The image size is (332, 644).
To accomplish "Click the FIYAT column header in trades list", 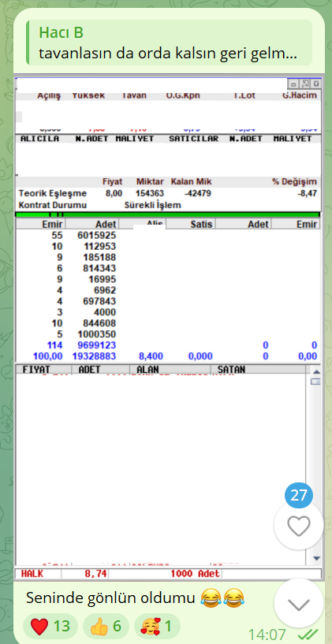I will pos(43,369).
